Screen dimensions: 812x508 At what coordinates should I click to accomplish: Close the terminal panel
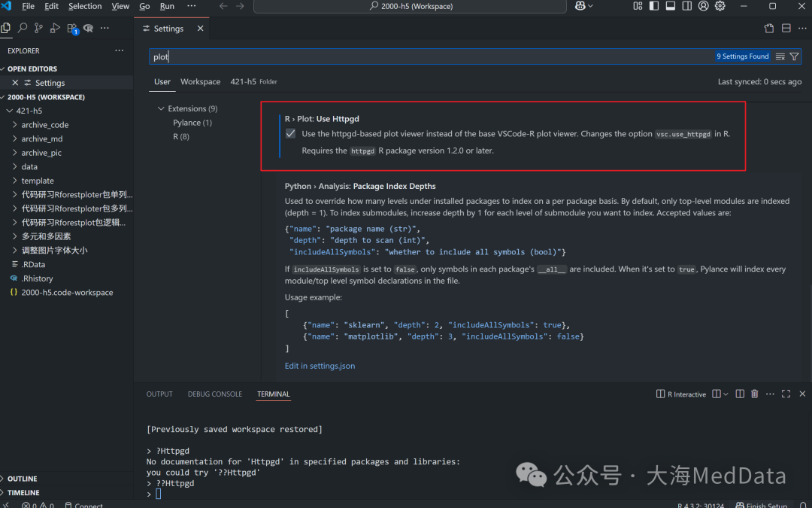[x=802, y=394]
